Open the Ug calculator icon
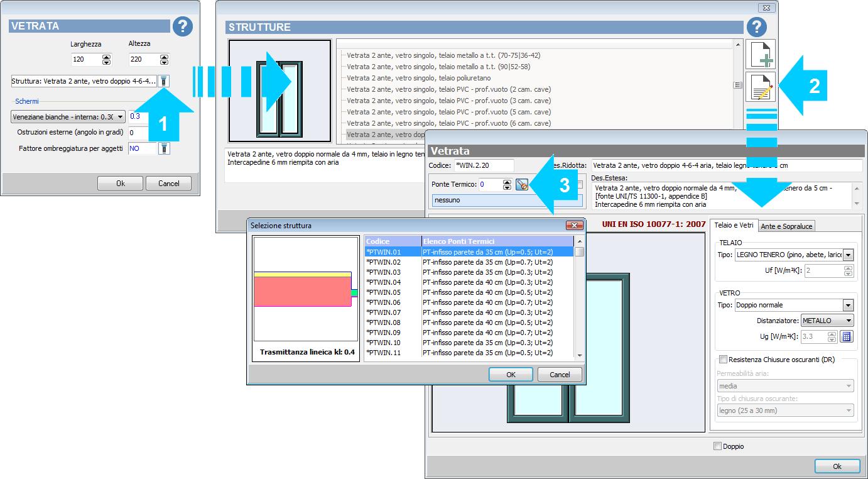Screen dimensions: 868x479 (847, 336)
